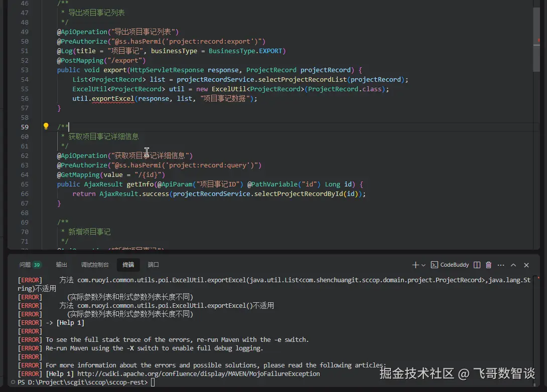Screen dimensions: 547x392
Task: Close the terminal panel with the X
Action: click(x=526, y=265)
